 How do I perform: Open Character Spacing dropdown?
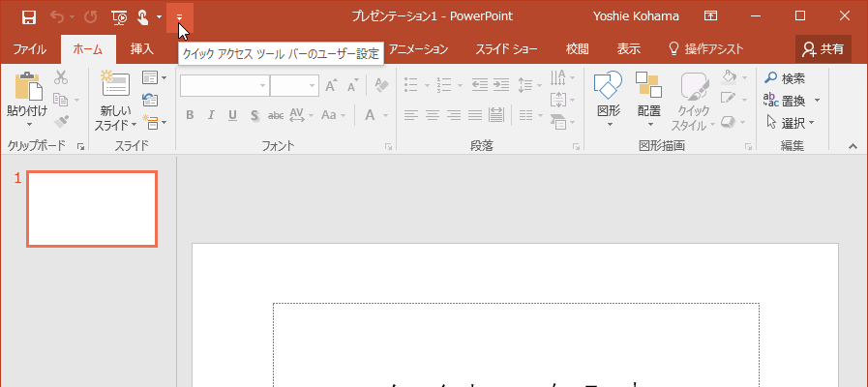[x=301, y=115]
